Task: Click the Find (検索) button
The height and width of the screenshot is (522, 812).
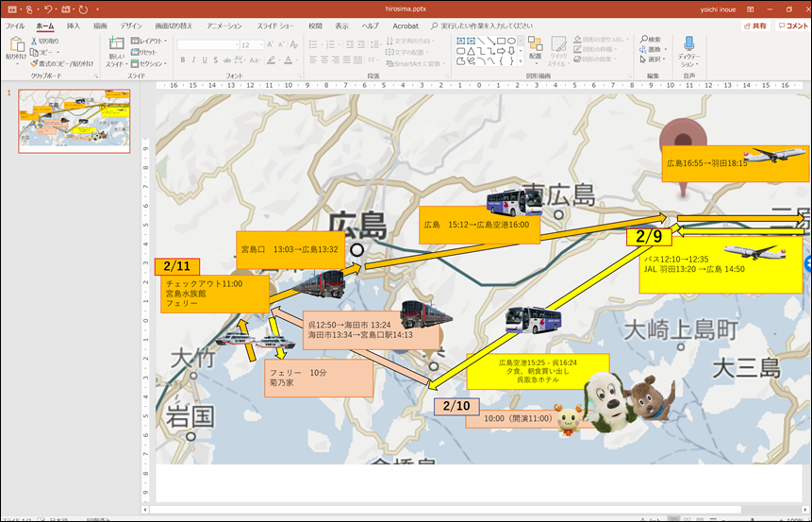Action: pos(651,40)
